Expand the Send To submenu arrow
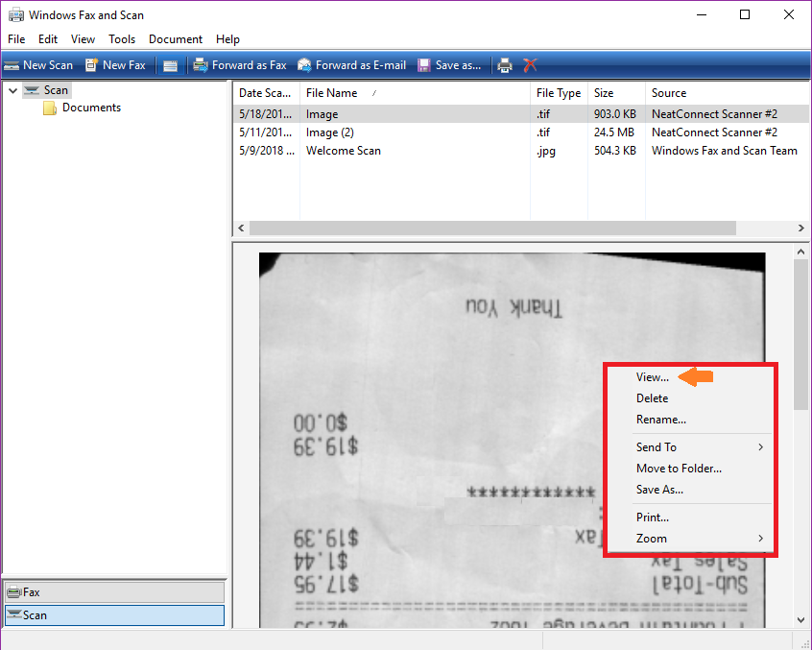812x650 pixels. click(x=761, y=447)
